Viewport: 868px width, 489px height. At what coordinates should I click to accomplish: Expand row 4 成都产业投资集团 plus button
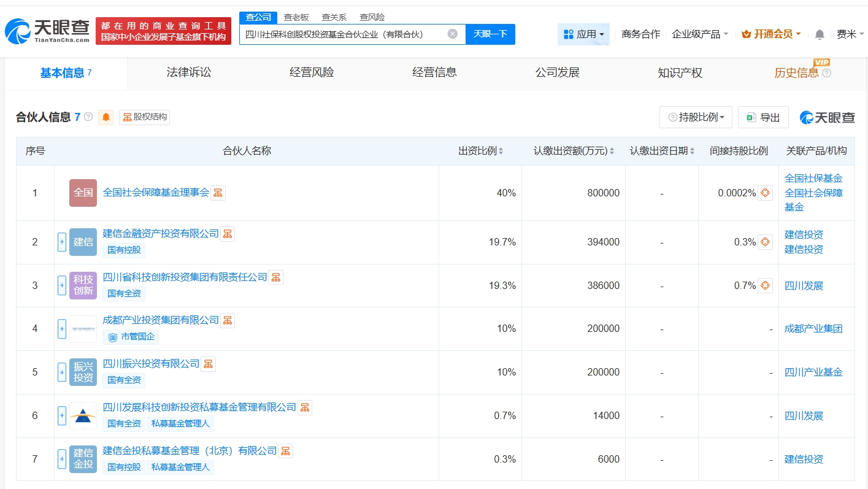pyautogui.click(x=61, y=329)
